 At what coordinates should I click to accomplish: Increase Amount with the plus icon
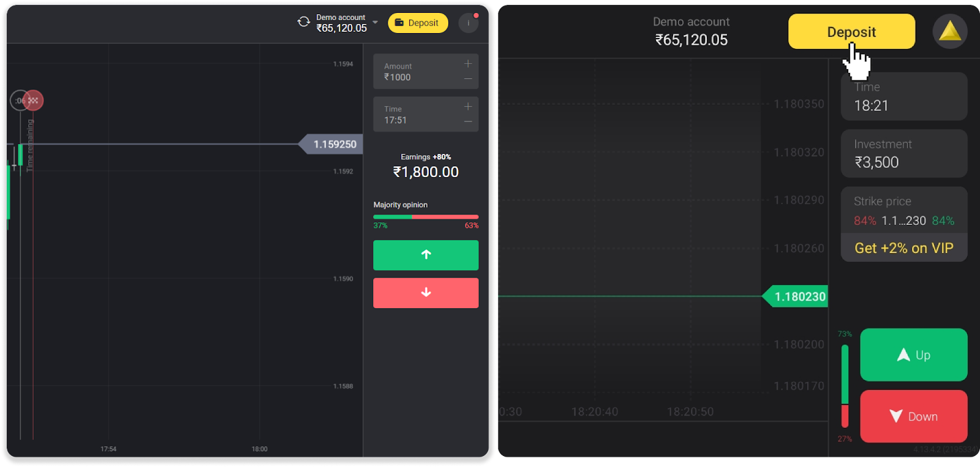pos(468,64)
